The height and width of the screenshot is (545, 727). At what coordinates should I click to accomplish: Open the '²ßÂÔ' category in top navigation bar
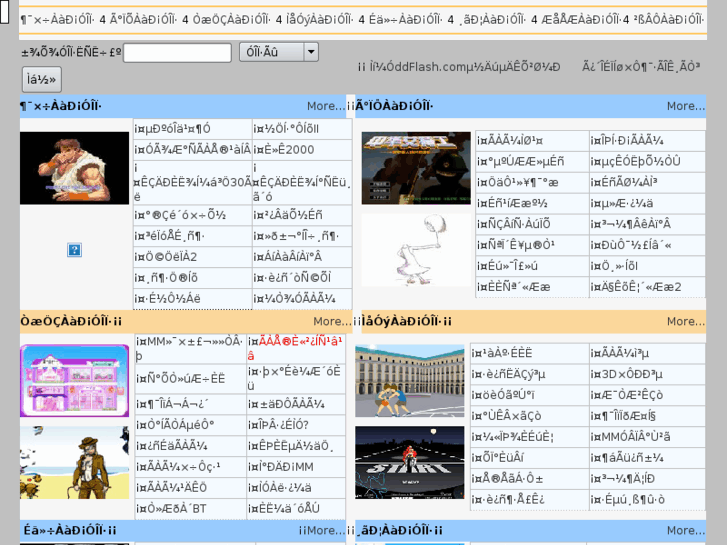pyautogui.click(x=667, y=19)
